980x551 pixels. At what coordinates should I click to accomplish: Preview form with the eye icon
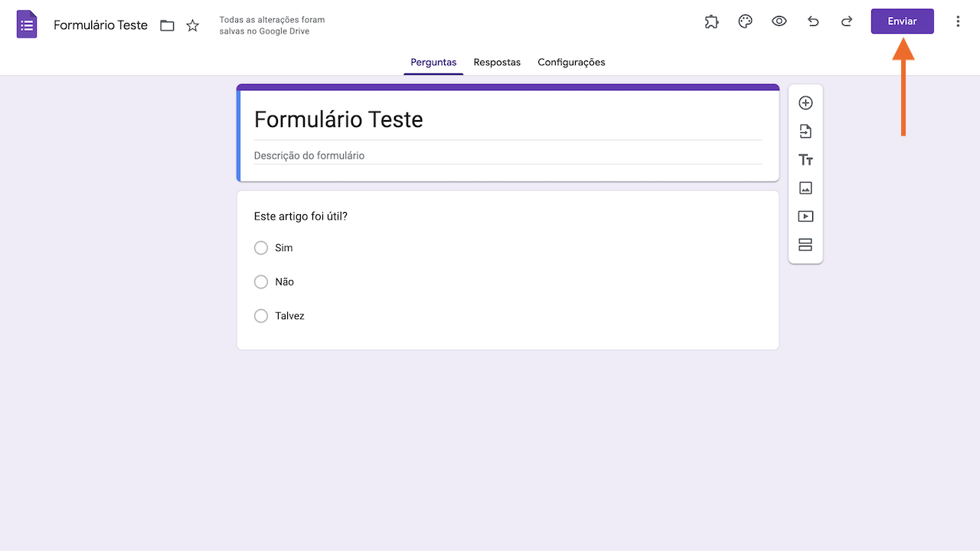coord(779,21)
